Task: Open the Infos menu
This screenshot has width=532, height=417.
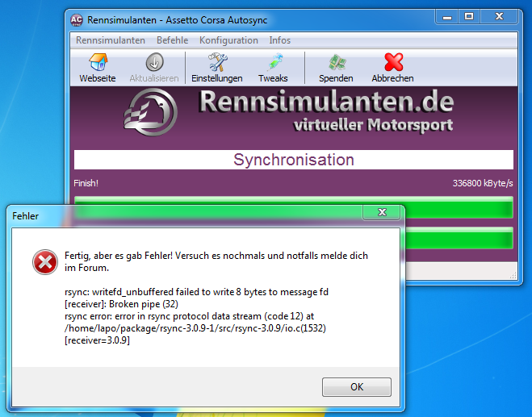Action: pyautogui.click(x=280, y=40)
